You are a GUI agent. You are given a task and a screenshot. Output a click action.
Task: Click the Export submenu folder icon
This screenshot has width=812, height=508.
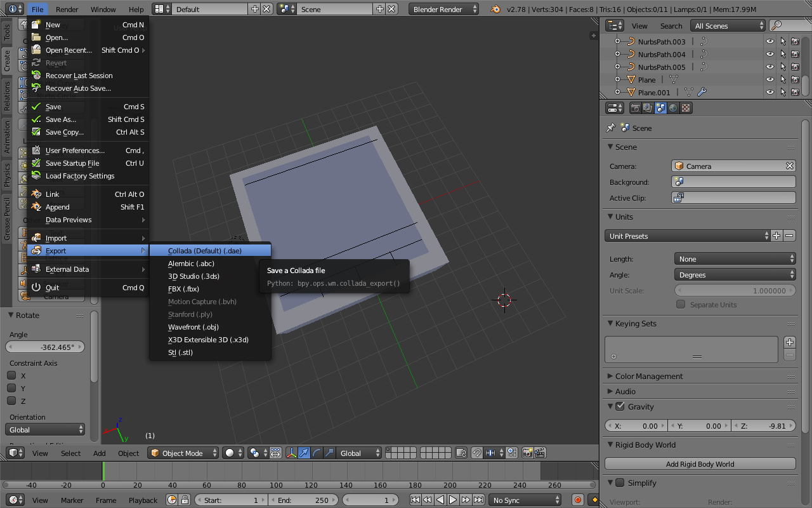(36, 251)
